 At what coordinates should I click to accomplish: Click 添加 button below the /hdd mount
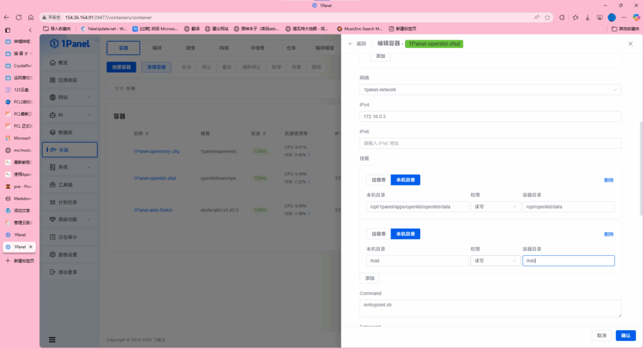(x=370, y=278)
